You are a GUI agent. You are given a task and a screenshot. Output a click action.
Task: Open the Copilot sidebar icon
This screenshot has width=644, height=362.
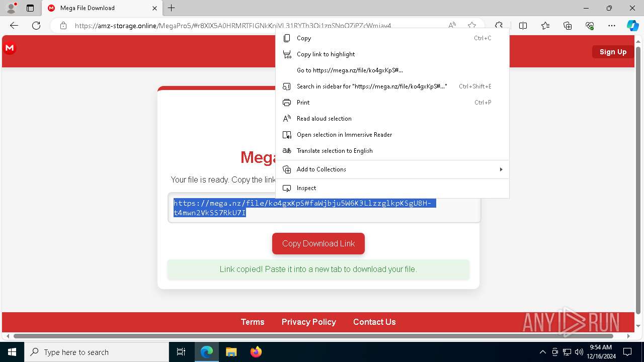(632, 26)
